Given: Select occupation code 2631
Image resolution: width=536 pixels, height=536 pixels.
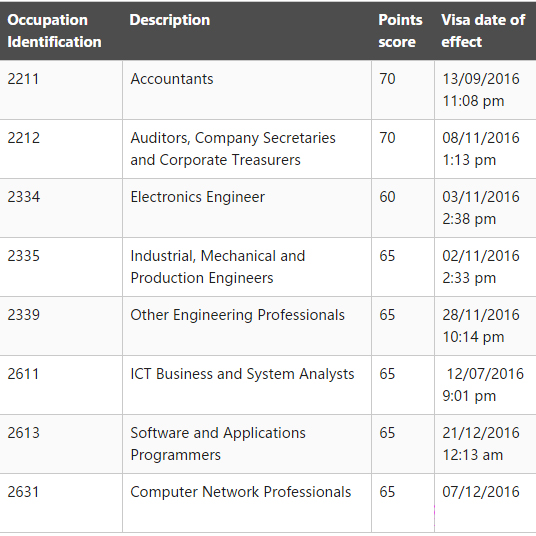Looking at the screenshot, I should pos(23,492).
